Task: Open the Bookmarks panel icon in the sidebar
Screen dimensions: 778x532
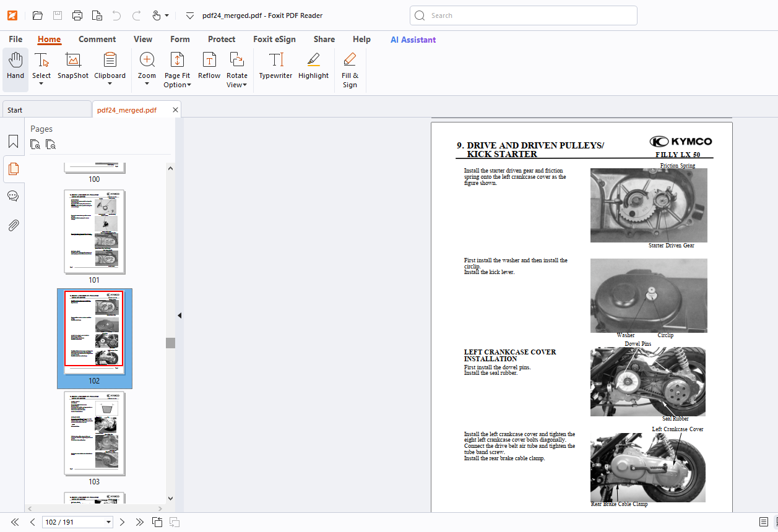Action: pyautogui.click(x=13, y=142)
